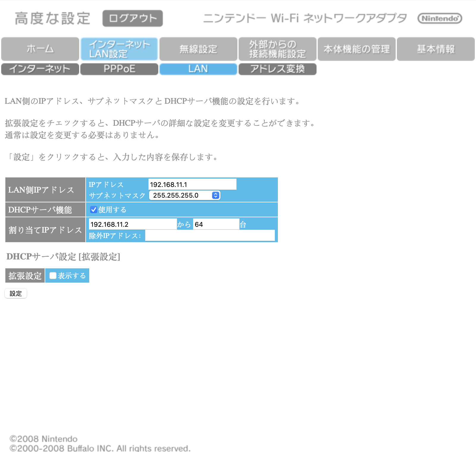Click the 拡張設定 label cell
The height and width of the screenshot is (452, 476).
(x=25, y=275)
